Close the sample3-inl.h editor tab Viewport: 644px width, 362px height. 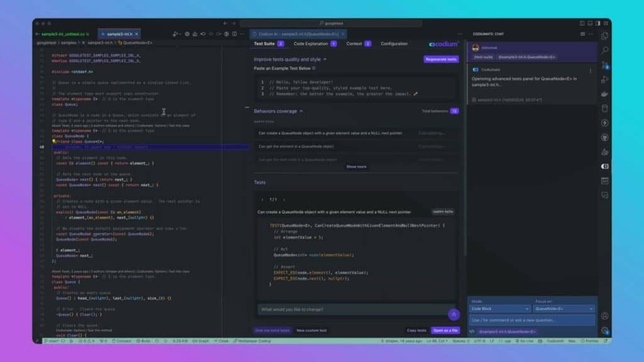click(x=136, y=34)
